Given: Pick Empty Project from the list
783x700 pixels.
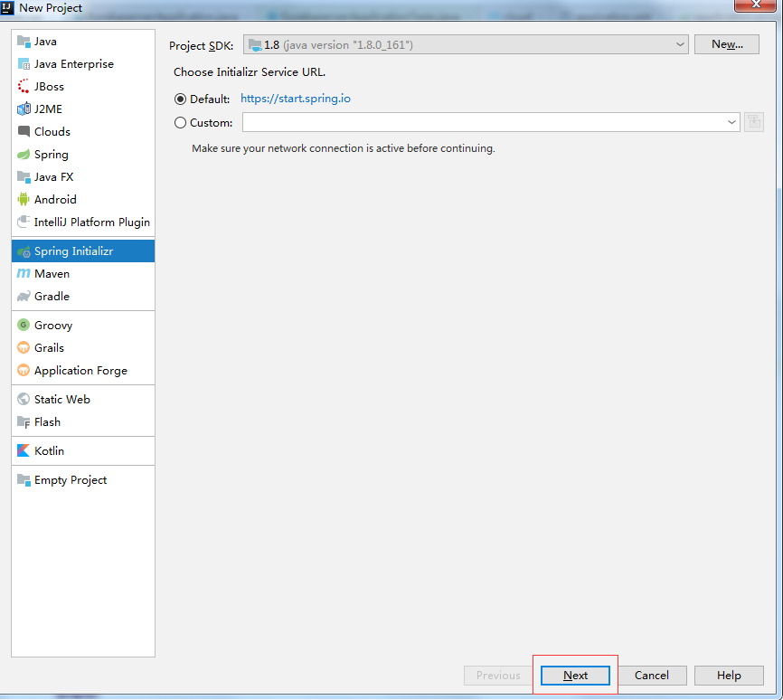Looking at the screenshot, I should (x=83, y=479).
